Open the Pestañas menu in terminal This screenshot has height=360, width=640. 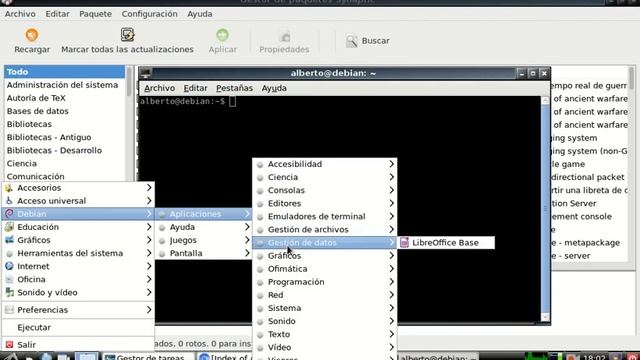[x=234, y=88]
